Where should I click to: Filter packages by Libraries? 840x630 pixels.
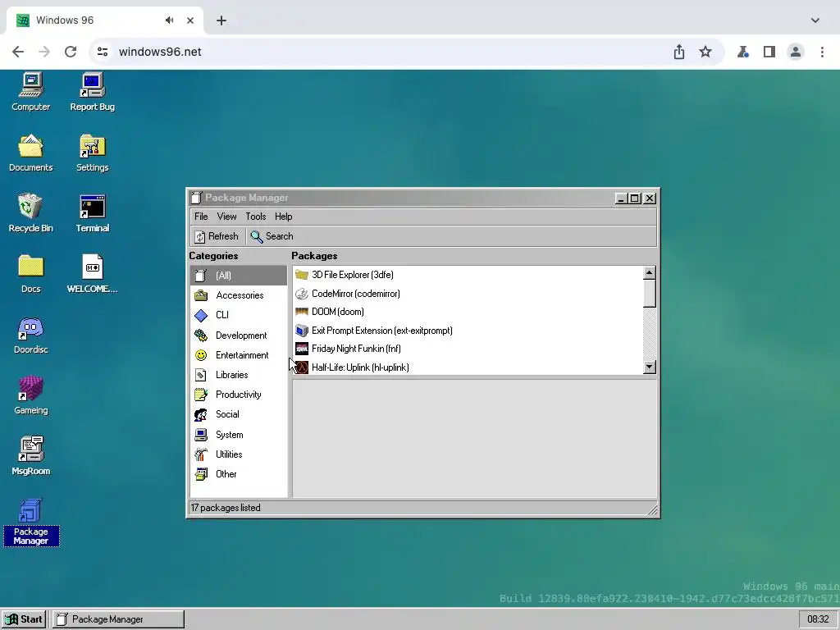239,375
